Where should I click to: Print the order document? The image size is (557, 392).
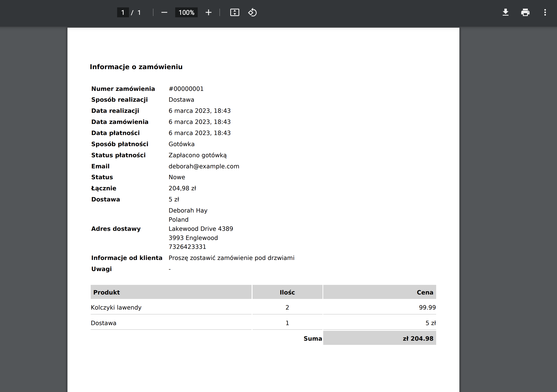pyautogui.click(x=525, y=12)
